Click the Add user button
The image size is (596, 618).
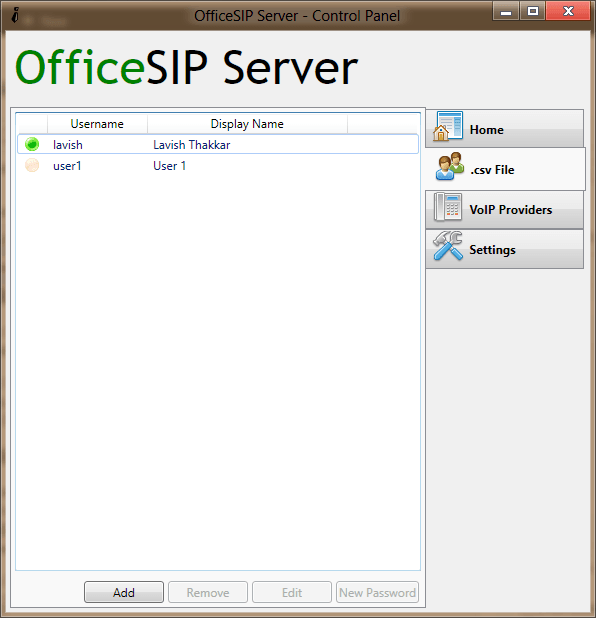(x=124, y=592)
